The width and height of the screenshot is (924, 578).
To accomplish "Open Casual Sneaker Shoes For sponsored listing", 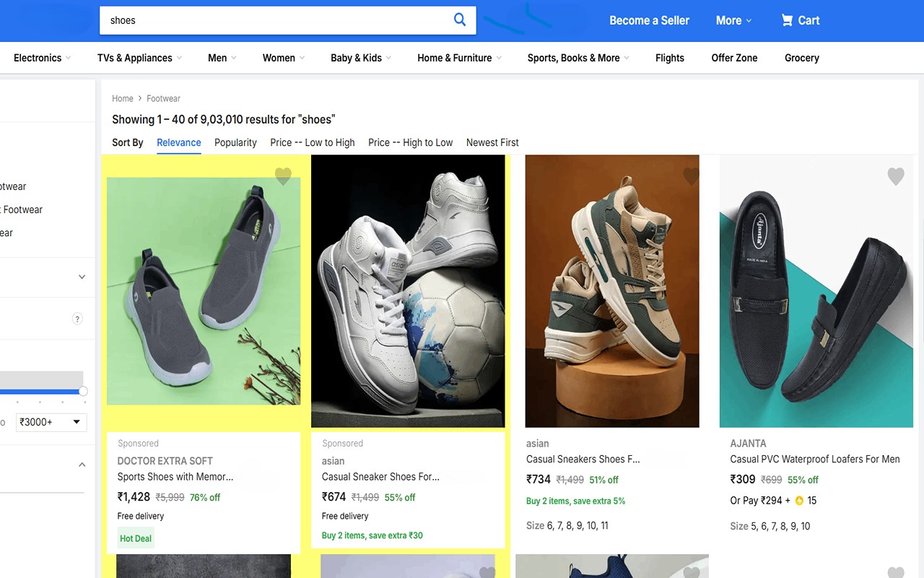I will (380, 477).
